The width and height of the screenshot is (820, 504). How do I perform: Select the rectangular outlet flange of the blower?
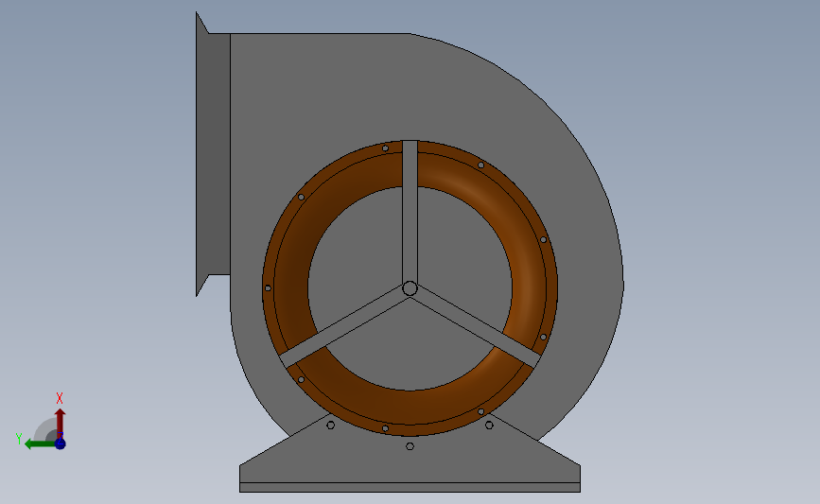213,154
